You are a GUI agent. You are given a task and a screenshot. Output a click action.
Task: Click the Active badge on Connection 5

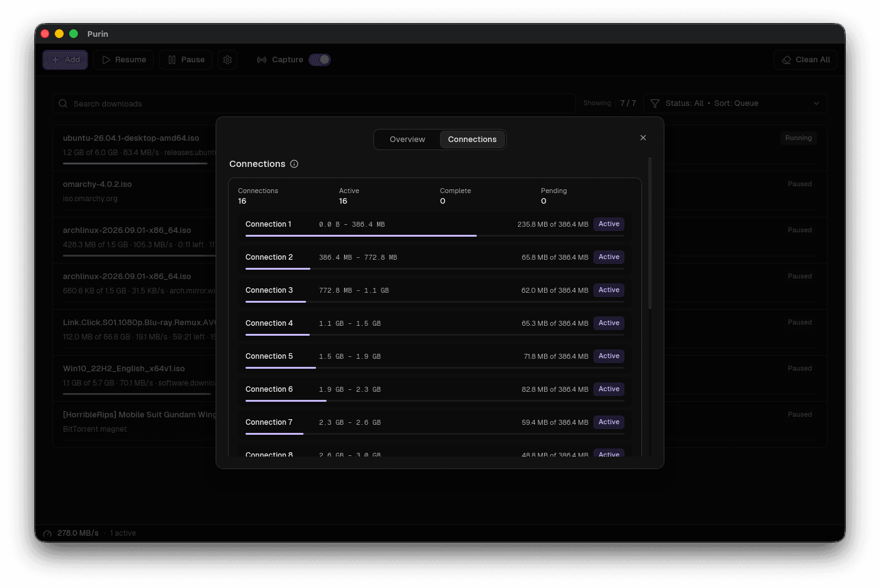[609, 356]
